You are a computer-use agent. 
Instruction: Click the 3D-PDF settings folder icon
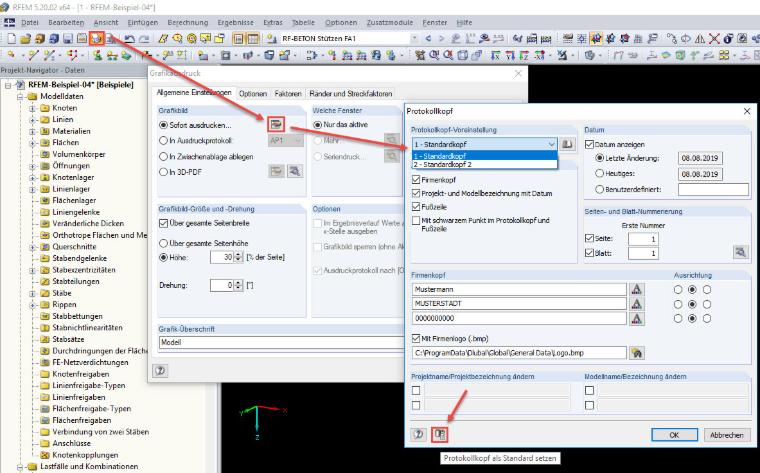pyautogui.click(x=276, y=171)
